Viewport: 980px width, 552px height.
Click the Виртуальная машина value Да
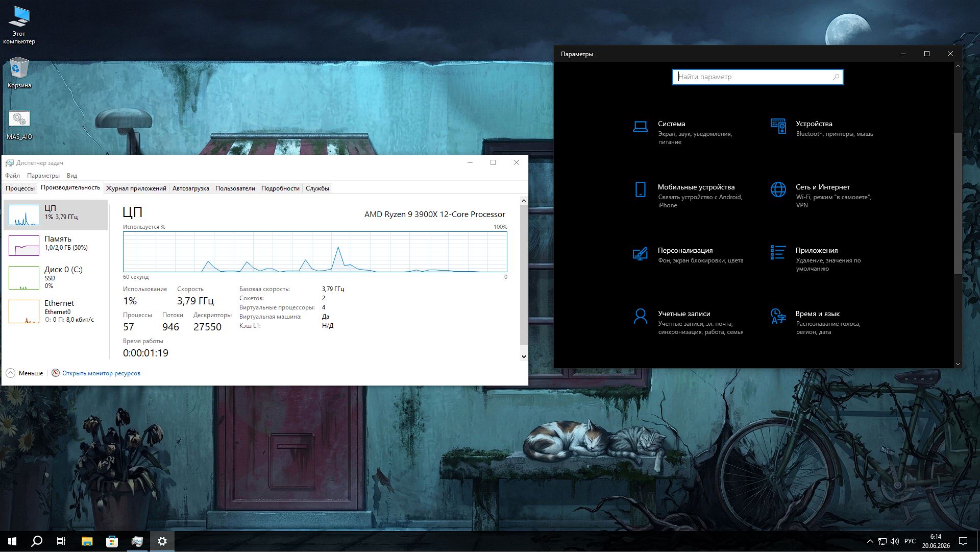[x=326, y=317]
